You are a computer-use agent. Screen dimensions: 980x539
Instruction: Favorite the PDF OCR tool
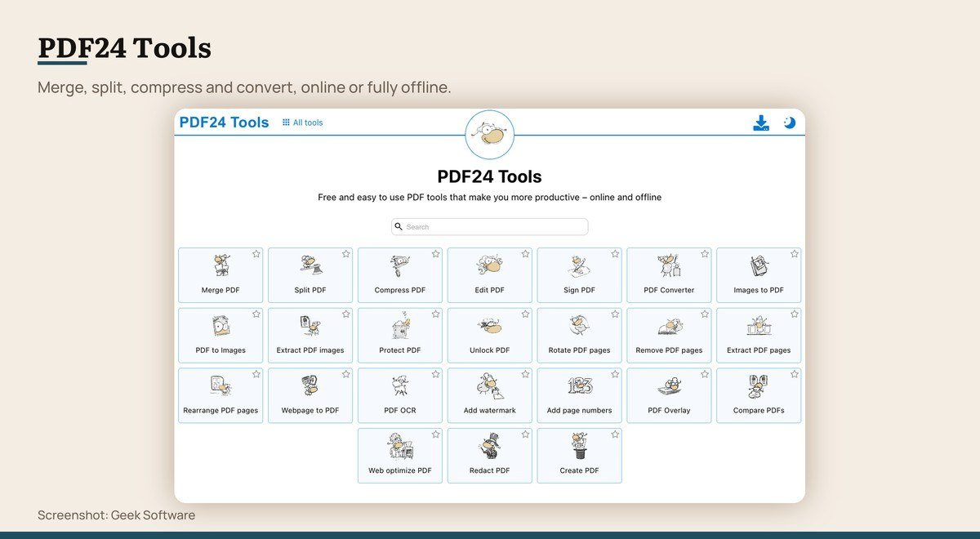[x=436, y=374]
